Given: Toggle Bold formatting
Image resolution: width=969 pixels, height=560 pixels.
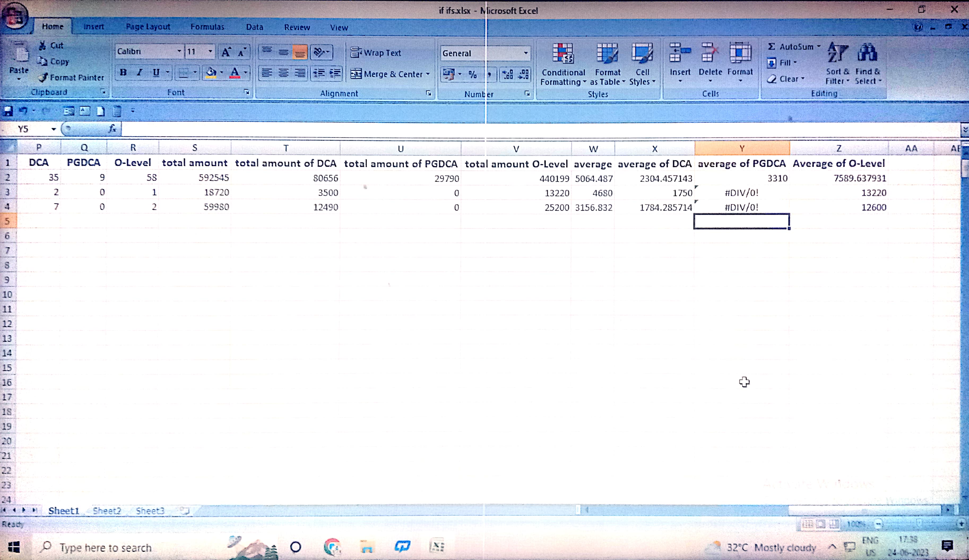Looking at the screenshot, I should 123,73.
